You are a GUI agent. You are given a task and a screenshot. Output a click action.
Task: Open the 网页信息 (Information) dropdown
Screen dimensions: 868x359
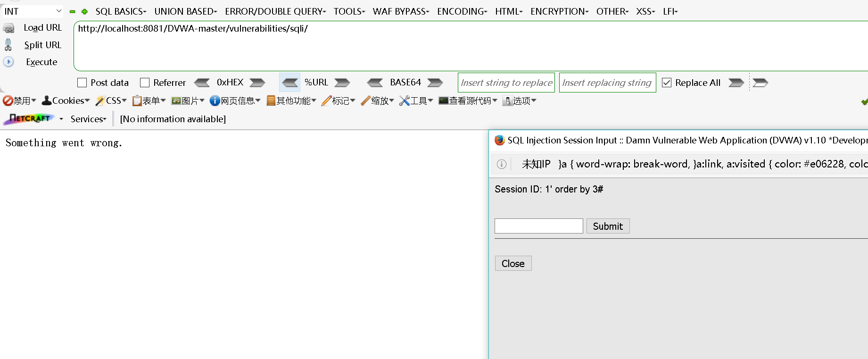click(235, 100)
